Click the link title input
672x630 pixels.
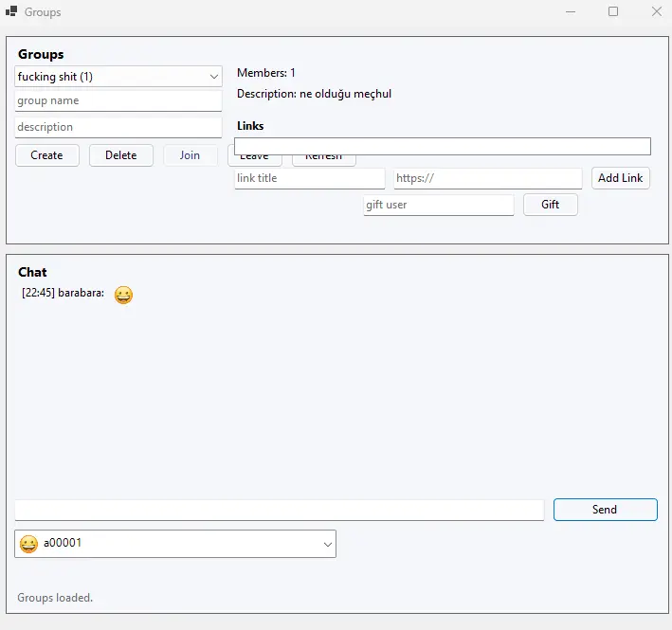coord(309,178)
